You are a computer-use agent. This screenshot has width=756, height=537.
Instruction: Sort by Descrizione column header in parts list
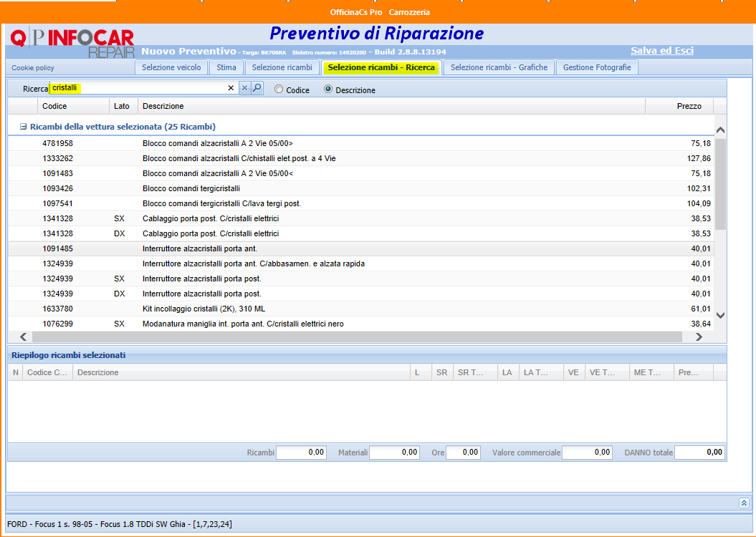tap(391, 106)
